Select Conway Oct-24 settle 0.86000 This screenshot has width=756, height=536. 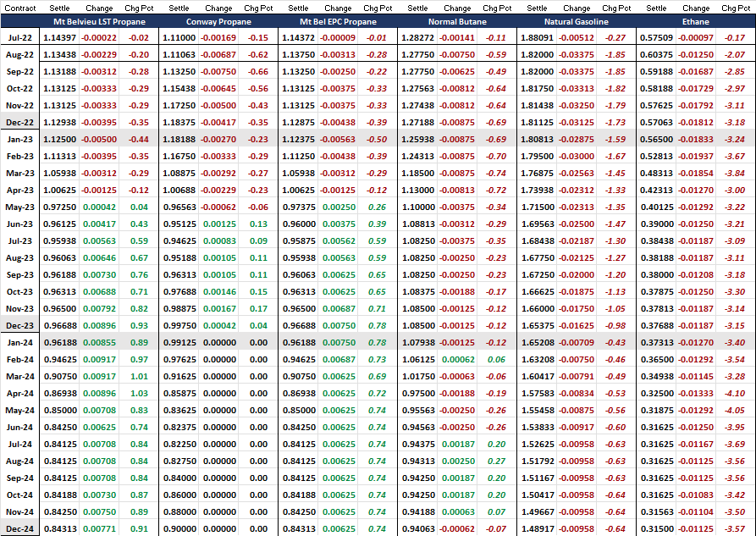click(x=179, y=495)
